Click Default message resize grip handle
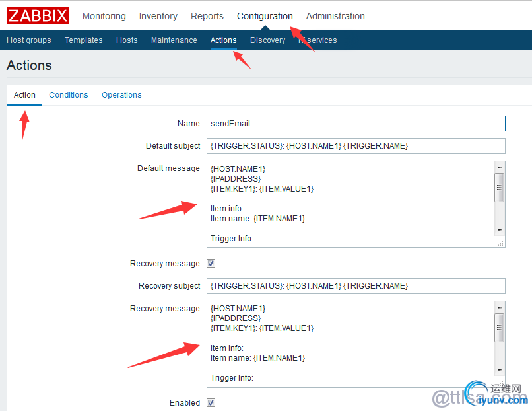Screen dimensions: 532x411 (x=501, y=243)
